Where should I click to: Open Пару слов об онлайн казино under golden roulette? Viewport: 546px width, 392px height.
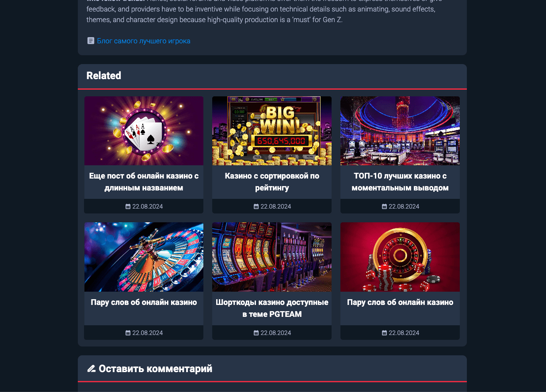point(400,302)
